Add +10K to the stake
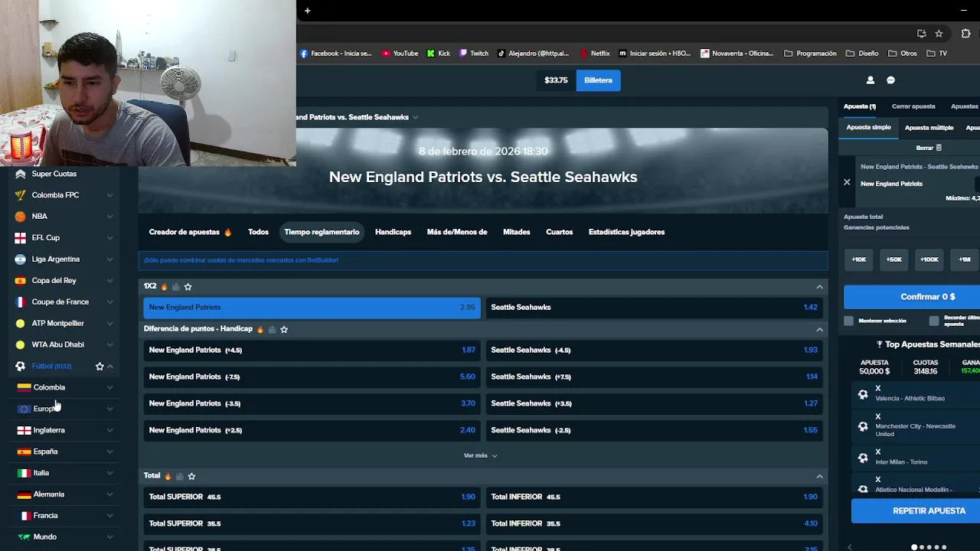980x551 pixels. point(859,259)
